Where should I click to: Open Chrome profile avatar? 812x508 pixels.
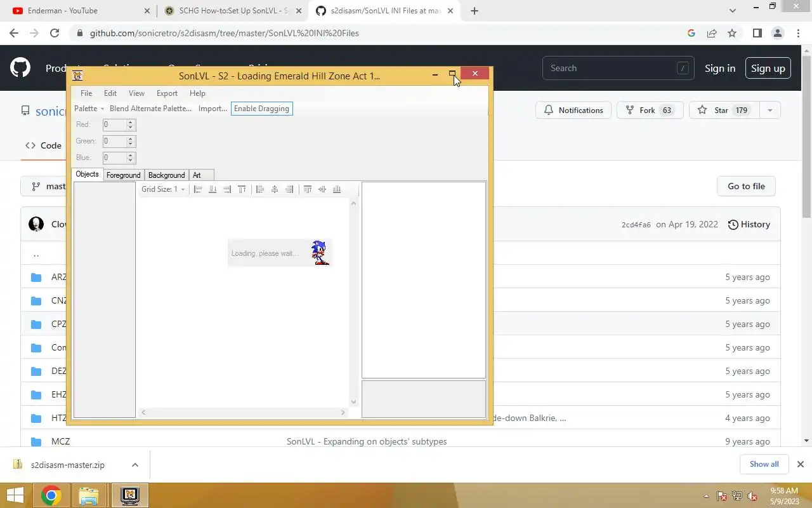(778, 33)
